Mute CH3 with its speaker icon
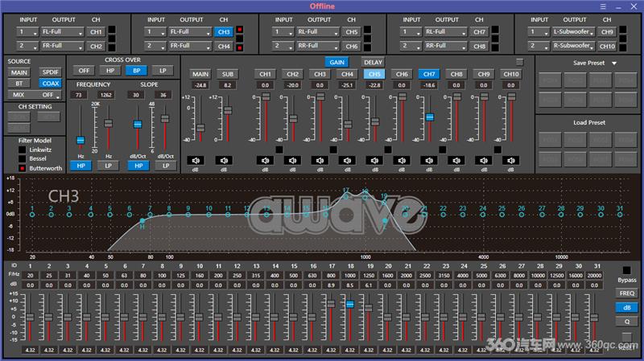The height and width of the screenshot is (361, 644). pos(320,160)
